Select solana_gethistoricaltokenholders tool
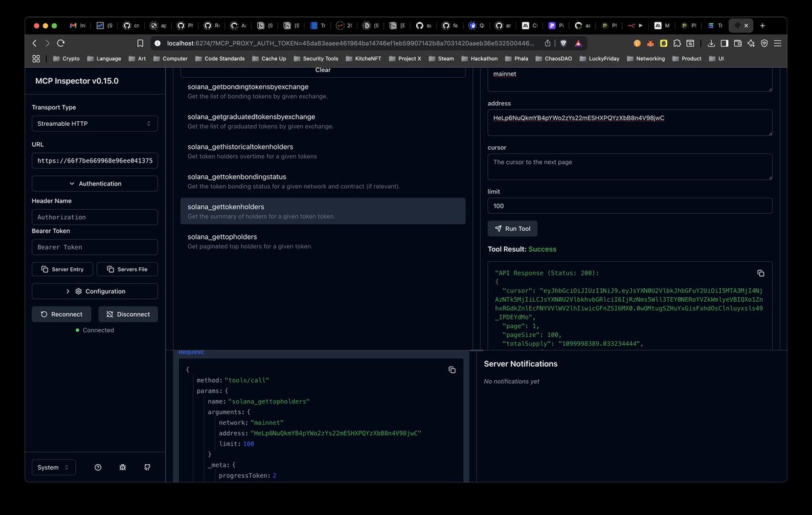This screenshot has width=812, height=515. [x=323, y=151]
